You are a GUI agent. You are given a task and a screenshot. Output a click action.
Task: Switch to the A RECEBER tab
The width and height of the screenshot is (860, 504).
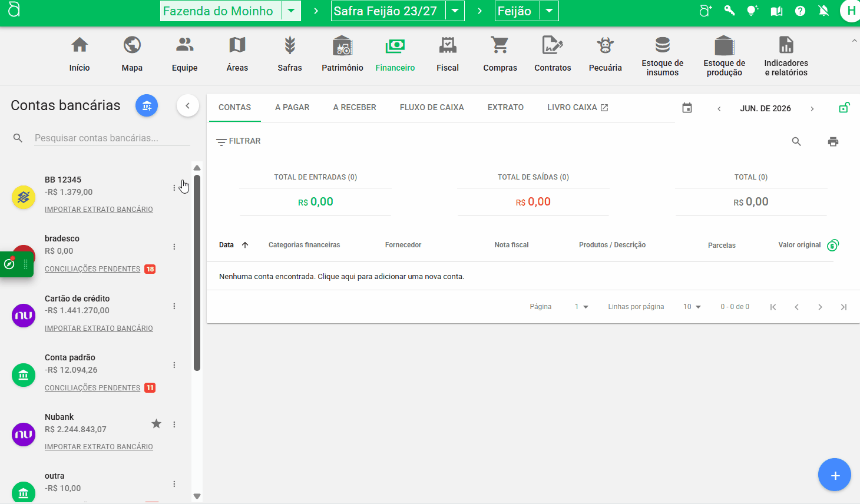pos(355,107)
